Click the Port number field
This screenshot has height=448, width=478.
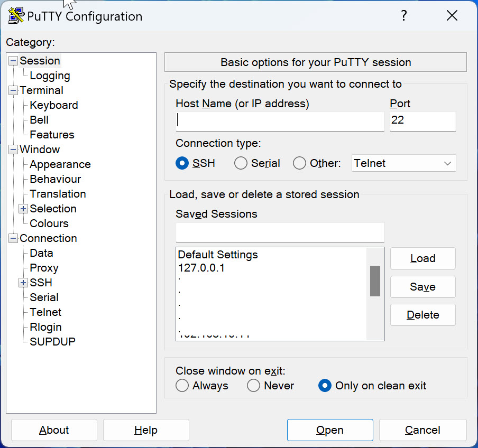tap(423, 121)
